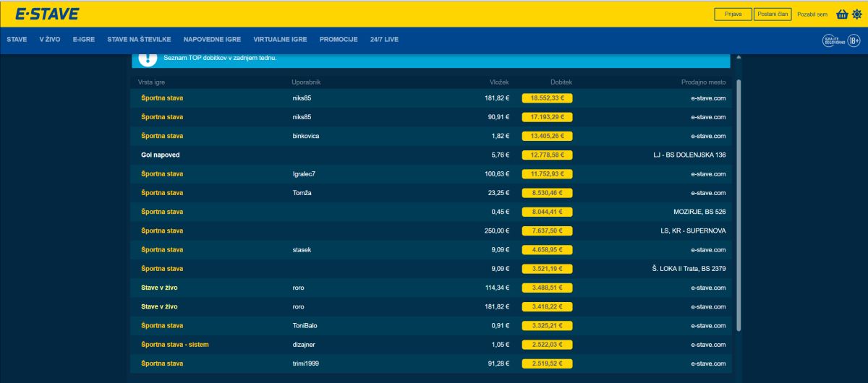Image resolution: width=868 pixels, height=383 pixels.
Task: Click the Prijava login button
Action: tap(733, 14)
